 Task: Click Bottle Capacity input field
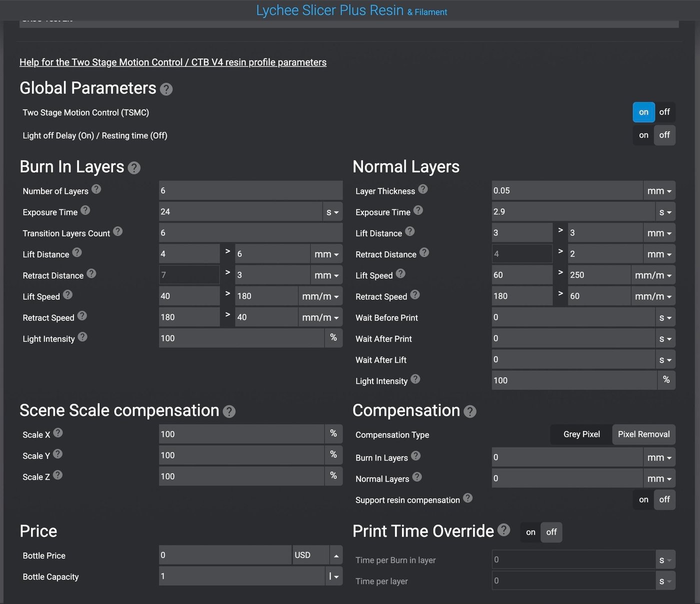(241, 576)
